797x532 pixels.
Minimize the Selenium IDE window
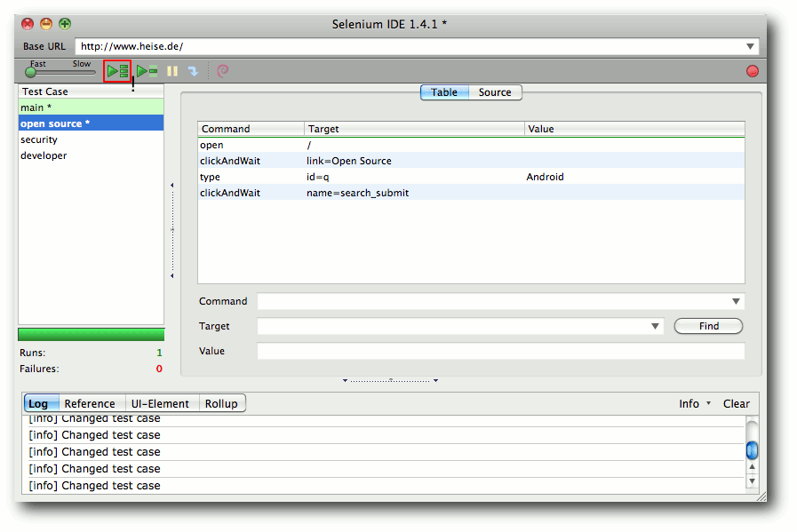pos(46,24)
